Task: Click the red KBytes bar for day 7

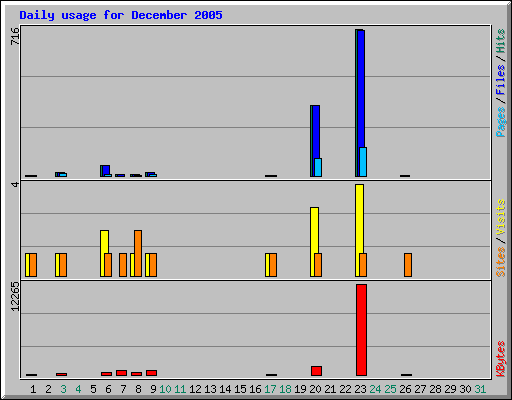Action: pyautogui.click(x=121, y=373)
